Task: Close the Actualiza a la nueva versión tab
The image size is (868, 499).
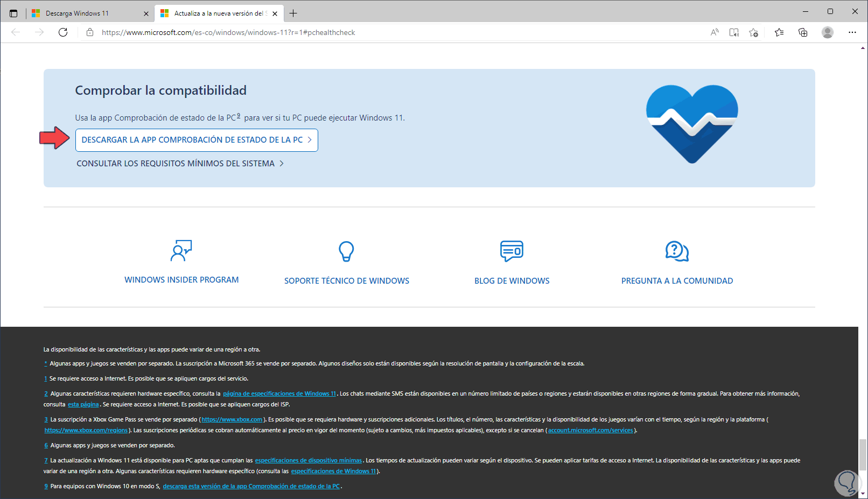Action: coord(275,13)
